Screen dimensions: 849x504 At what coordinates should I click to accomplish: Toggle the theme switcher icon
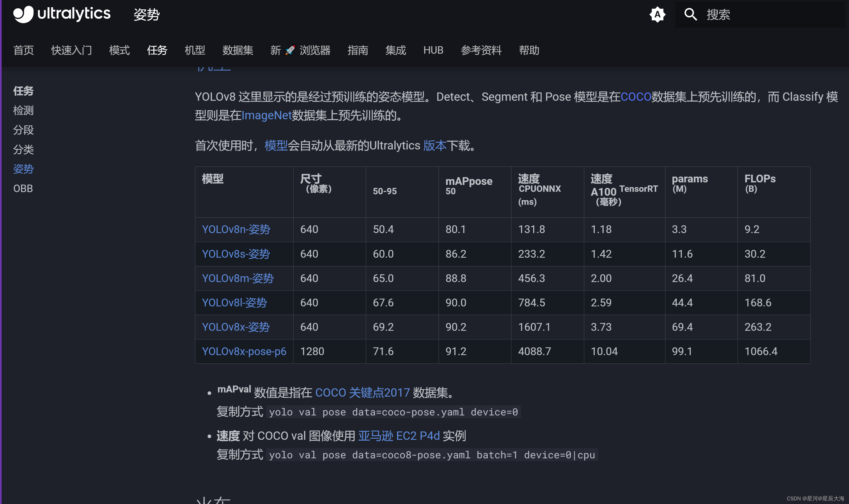657,14
